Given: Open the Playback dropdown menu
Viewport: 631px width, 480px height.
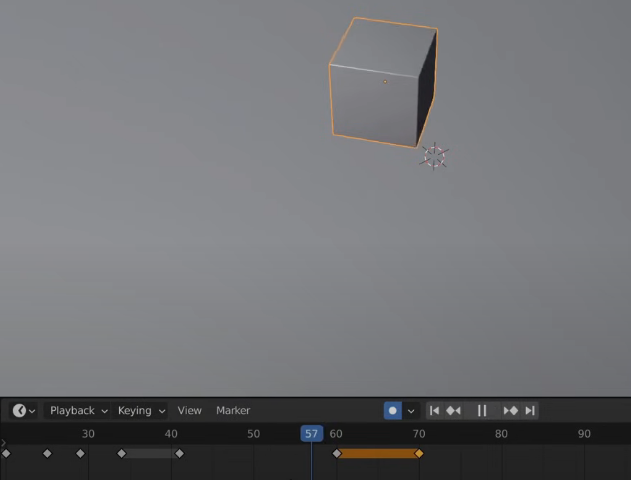Looking at the screenshot, I should pos(78,410).
